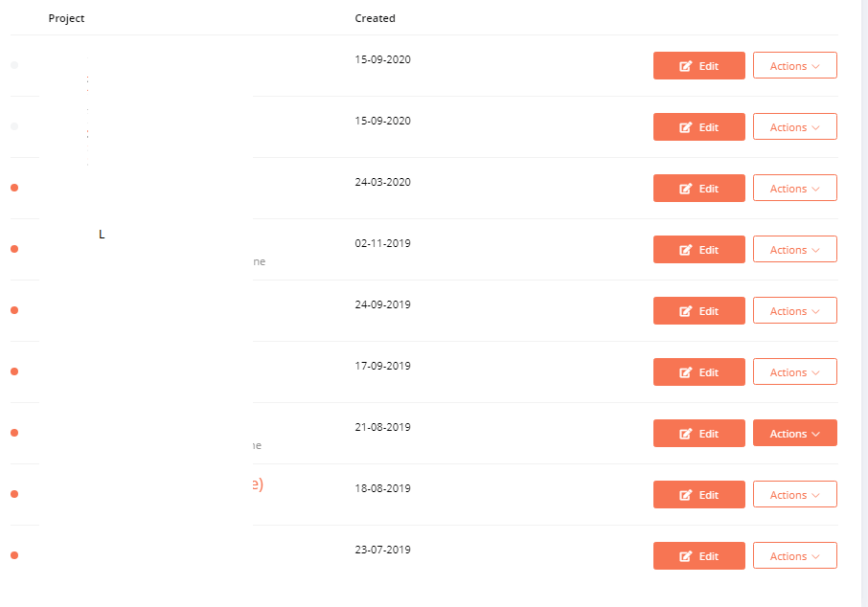The image size is (868, 607).
Task: Toggle the orange status dot in the 24-03-2020 row
Action: pyautogui.click(x=14, y=188)
